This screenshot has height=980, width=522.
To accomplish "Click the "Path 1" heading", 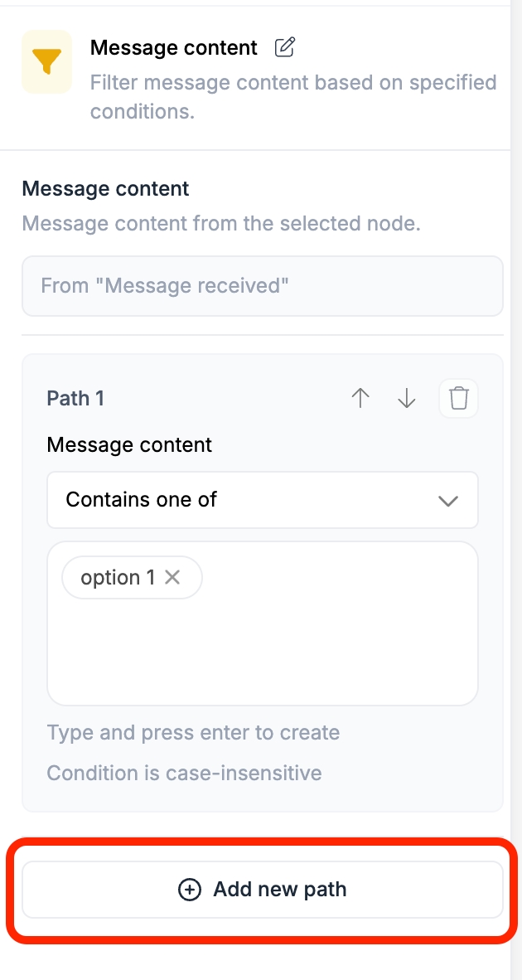I will pyautogui.click(x=75, y=399).
